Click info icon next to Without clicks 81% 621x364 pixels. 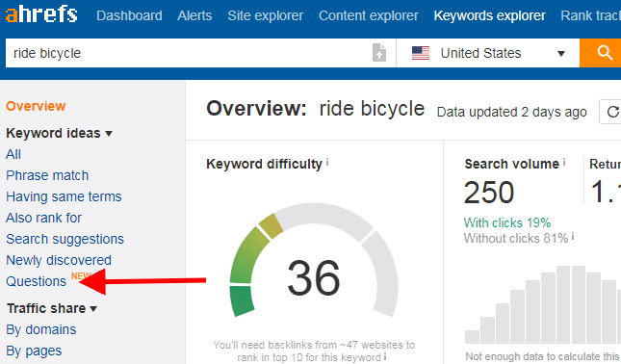pyautogui.click(x=573, y=237)
